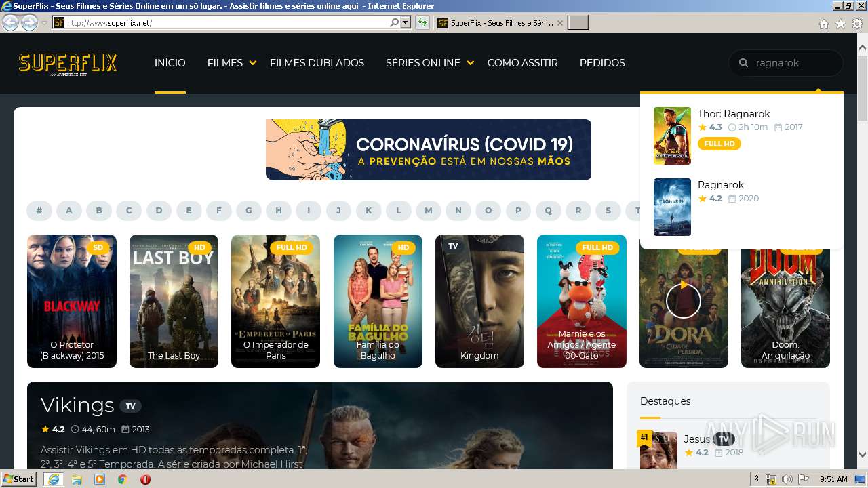Open the Windows Start menu
Viewport: 868px width, 488px height.
coord(19,479)
